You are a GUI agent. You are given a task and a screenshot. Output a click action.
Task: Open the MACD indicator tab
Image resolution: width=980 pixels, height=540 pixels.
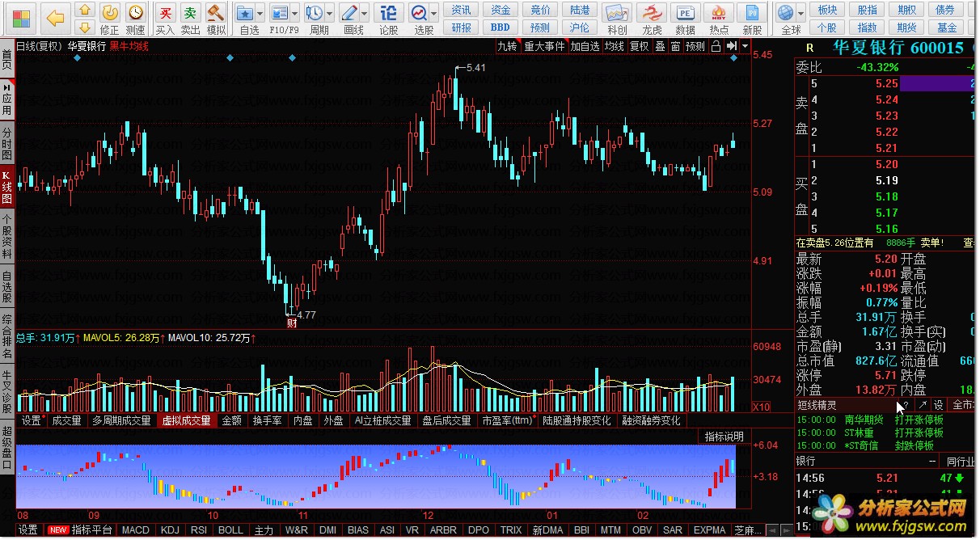pyautogui.click(x=136, y=529)
